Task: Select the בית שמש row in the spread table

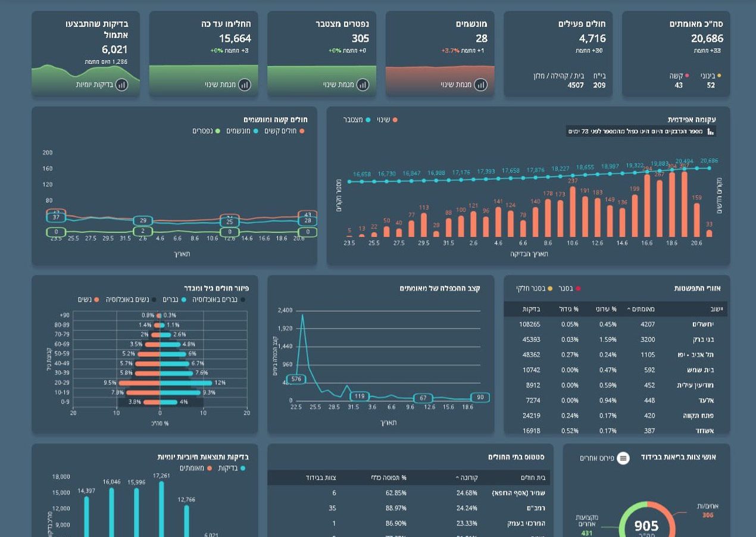Action: click(616, 370)
